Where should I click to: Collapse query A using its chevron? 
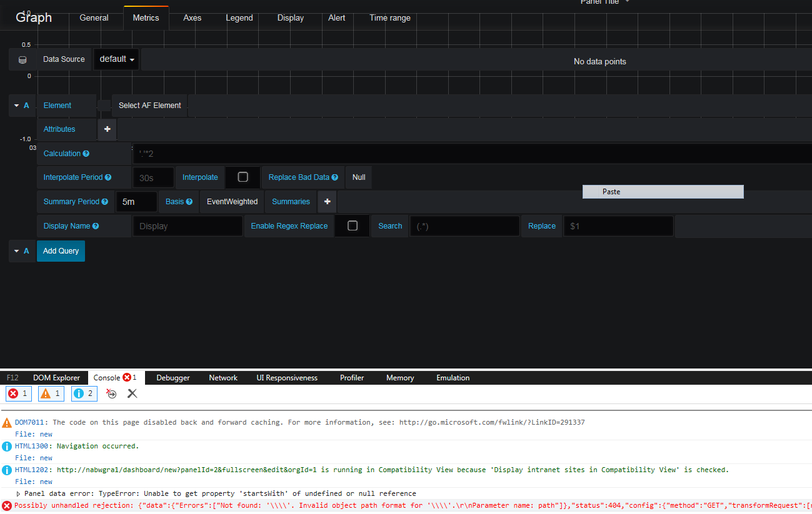coord(17,105)
